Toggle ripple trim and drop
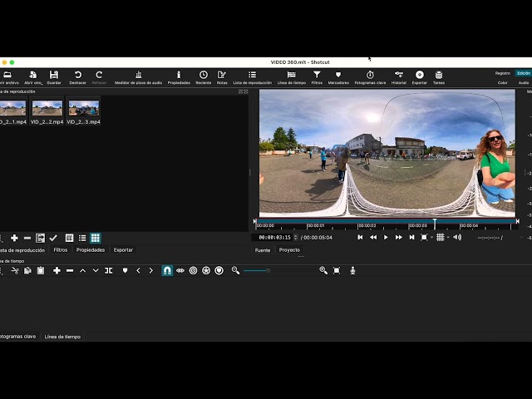532x399 pixels. pyautogui.click(x=180, y=270)
